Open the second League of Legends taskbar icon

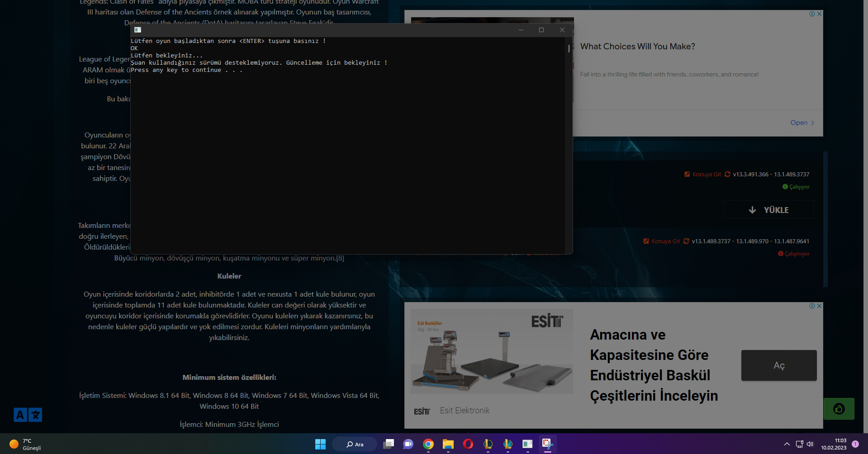508,444
